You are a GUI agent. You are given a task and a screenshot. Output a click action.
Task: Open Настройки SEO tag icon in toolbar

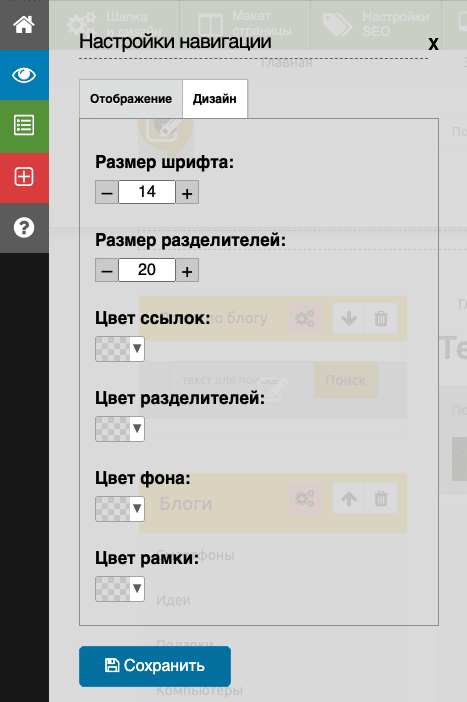[x=338, y=25]
